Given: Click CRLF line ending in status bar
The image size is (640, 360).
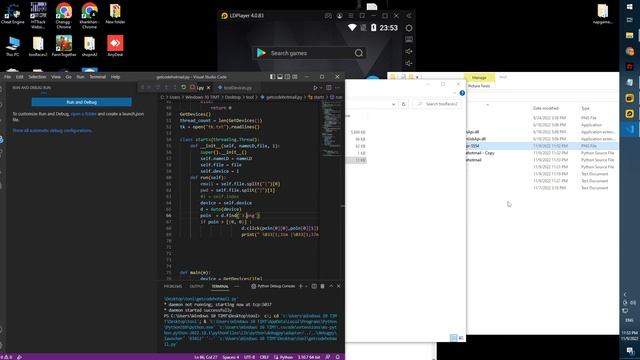Looking at the screenshot, I should coord(264,357).
